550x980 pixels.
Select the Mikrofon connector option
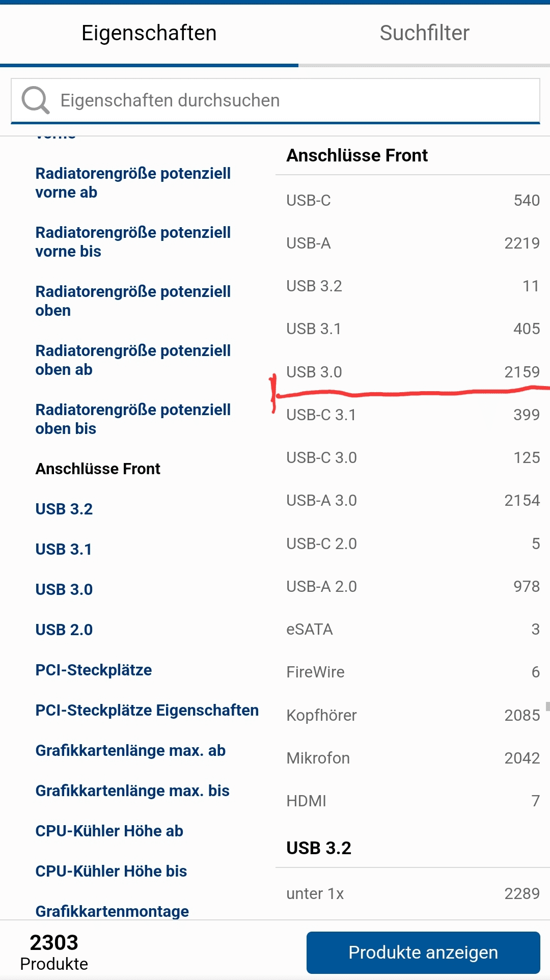[413, 758]
